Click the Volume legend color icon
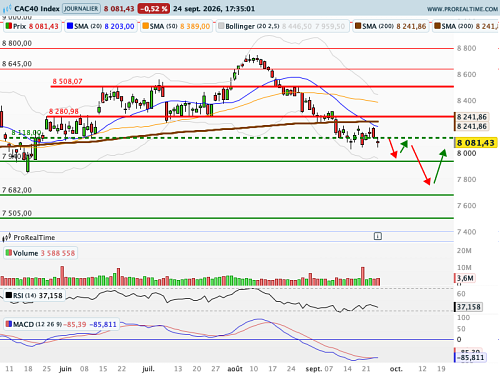Screen dimensions: 500x375 (9, 253)
